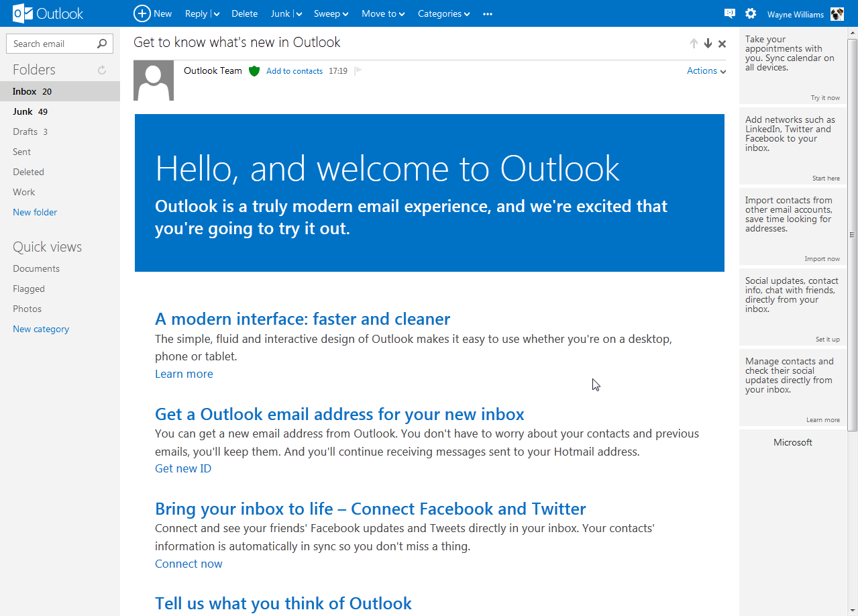The width and height of the screenshot is (858, 616).
Task: Flag the Outlook Team message
Action: [x=358, y=70]
